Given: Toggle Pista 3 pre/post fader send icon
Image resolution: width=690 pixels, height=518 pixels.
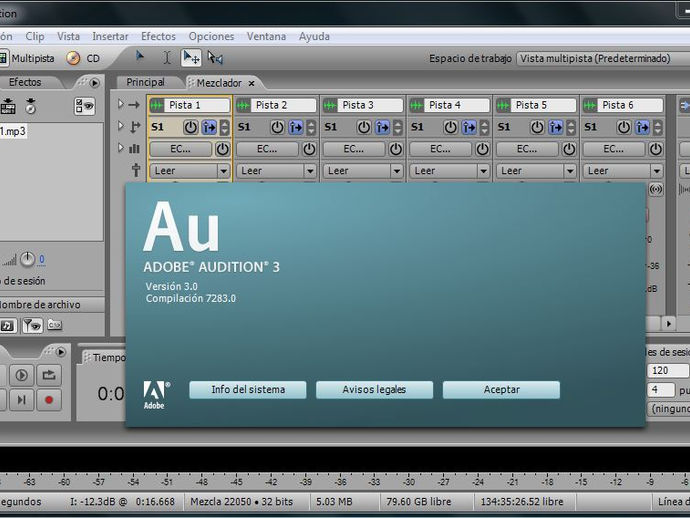Looking at the screenshot, I should click(x=383, y=128).
